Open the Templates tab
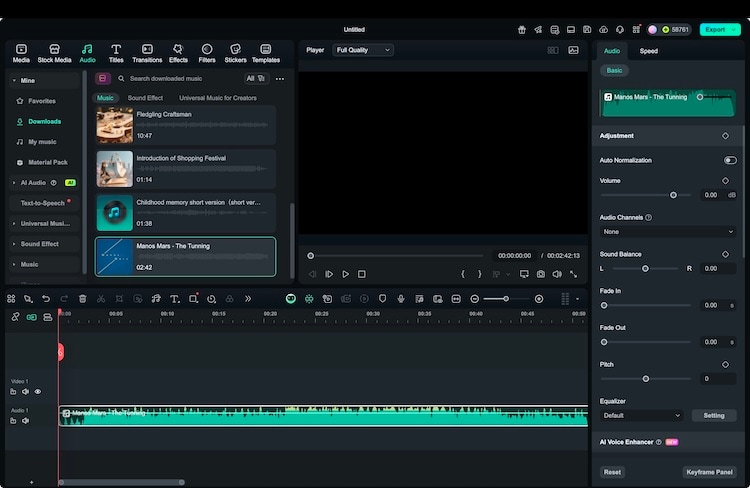 pyautogui.click(x=265, y=53)
